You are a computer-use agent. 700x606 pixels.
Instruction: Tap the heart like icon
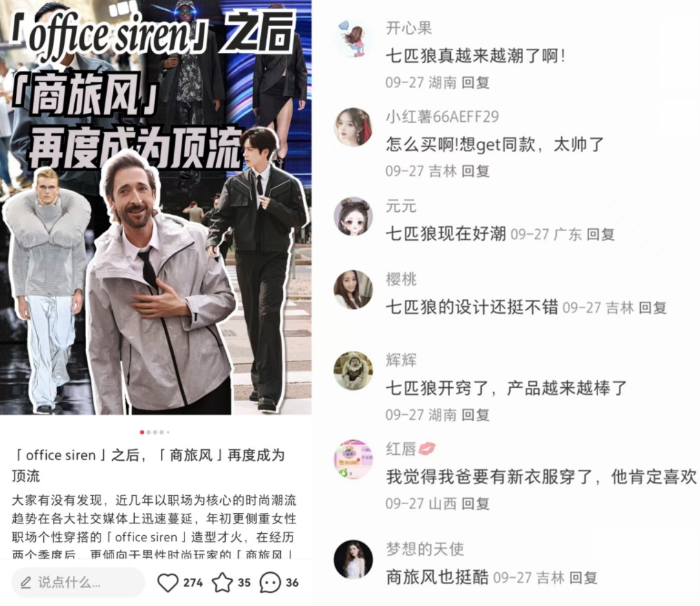pyautogui.click(x=168, y=583)
